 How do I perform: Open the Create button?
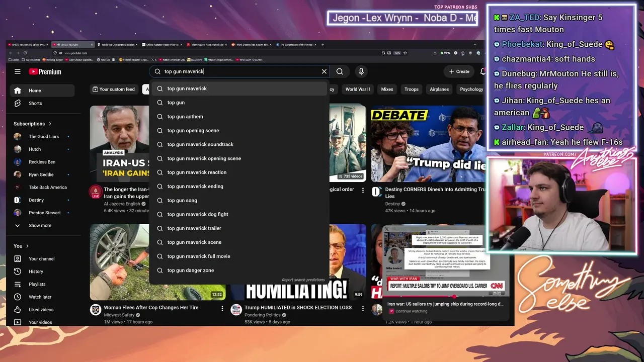(x=459, y=71)
